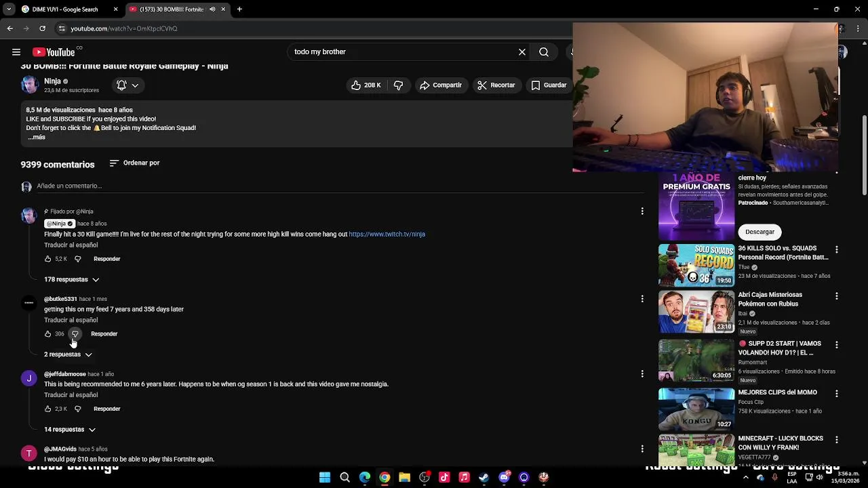Viewport: 868px width, 488px height.
Task: Dislike the @jeffdabmoose comment
Action: pos(77,409)
